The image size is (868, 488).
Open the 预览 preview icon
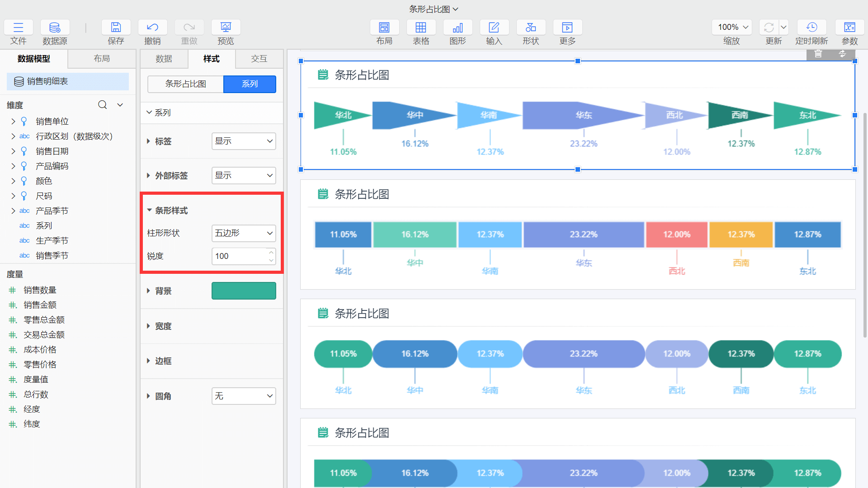[x=226, y=28]
